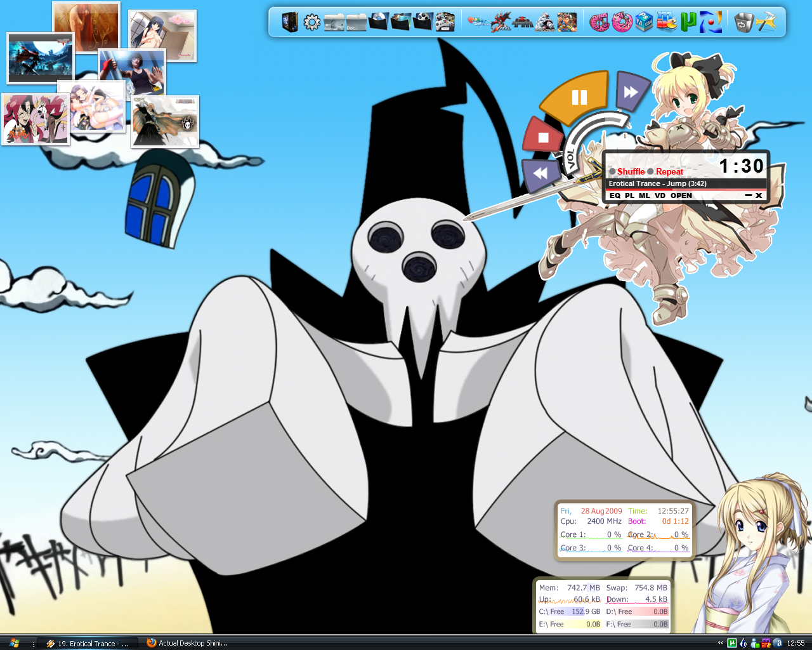
Task: Launch the blue-red swirl app dock icon
Action: click(710, 22)
